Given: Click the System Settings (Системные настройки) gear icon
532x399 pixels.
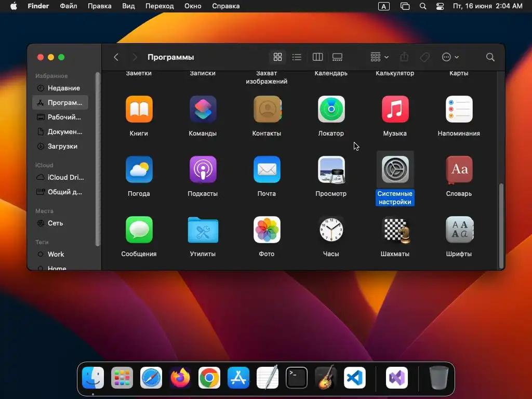Looking at the screenshot, I should coord(395,169).
